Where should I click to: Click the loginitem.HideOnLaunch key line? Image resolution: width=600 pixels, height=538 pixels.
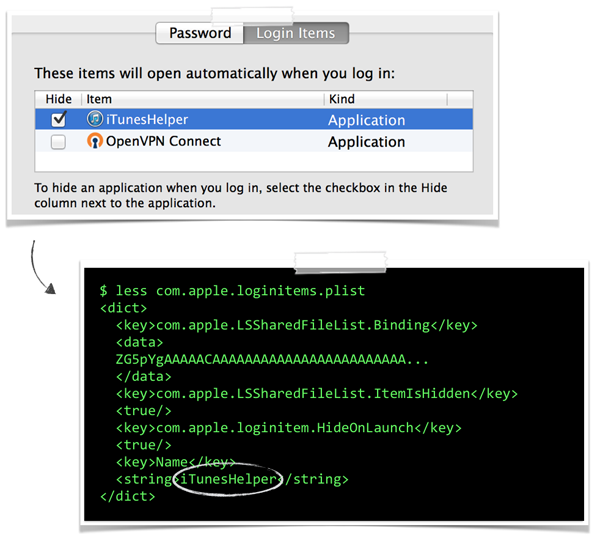click(289, 428)
